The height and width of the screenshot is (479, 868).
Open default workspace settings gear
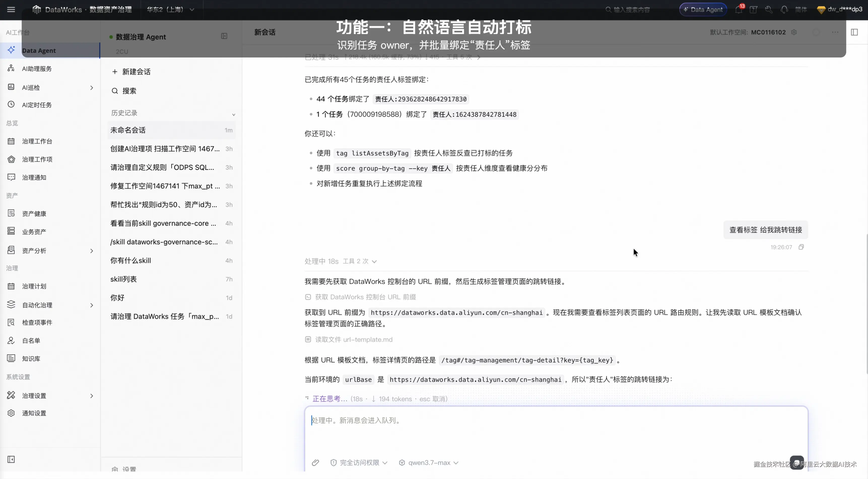(x=794, y=32)
